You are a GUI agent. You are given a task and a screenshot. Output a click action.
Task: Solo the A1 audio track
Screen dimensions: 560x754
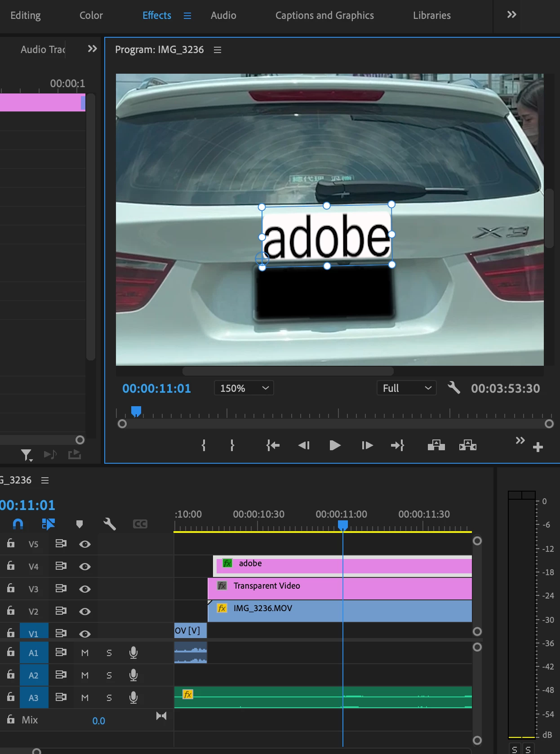click(x=109, y=653)
